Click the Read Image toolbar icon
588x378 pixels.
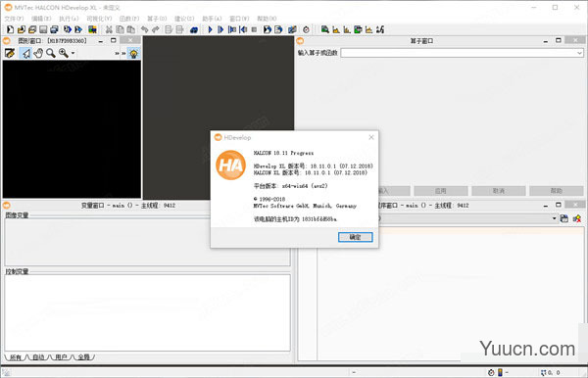(x=92, y=29)
